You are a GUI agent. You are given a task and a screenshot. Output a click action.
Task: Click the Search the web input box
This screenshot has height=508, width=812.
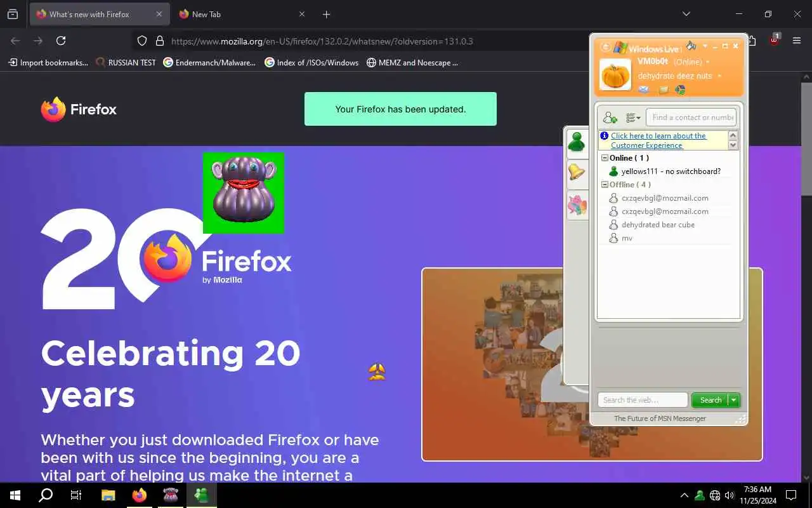click(x=643, y=400)
